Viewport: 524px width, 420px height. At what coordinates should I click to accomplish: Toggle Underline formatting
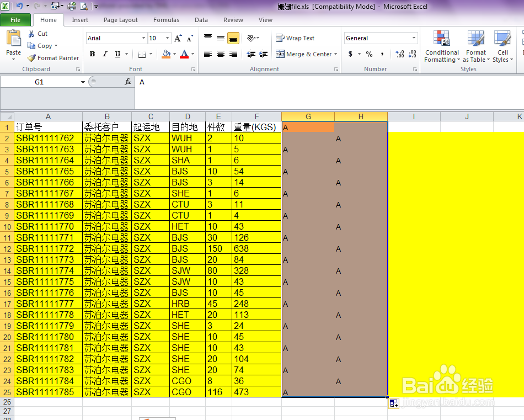(117, 54)
